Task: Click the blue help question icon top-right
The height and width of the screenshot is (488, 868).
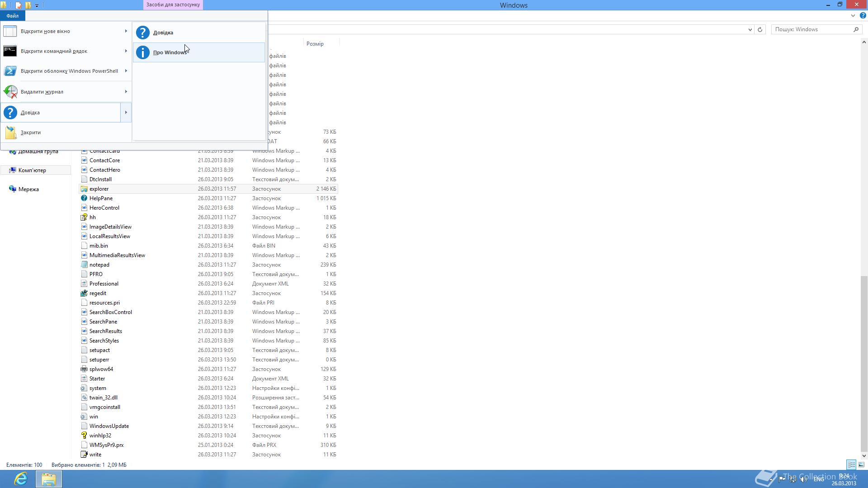Action: pyautogui.click(x=863, y=15)
